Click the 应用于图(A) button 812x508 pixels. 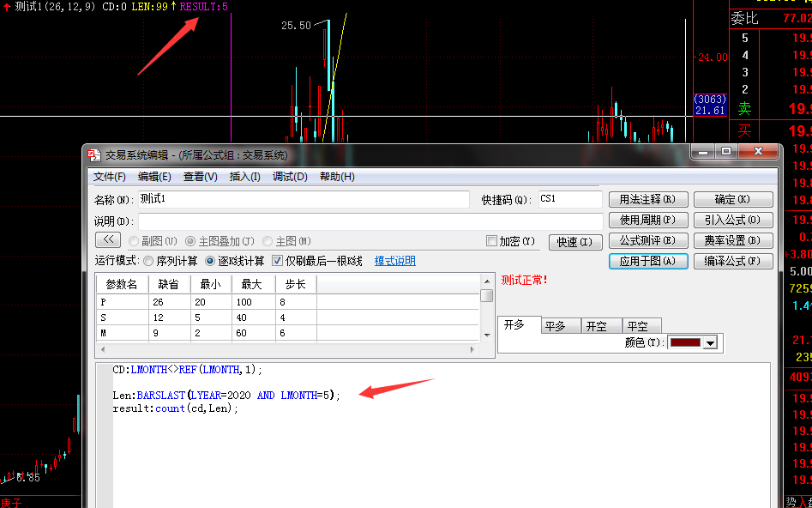(648, 261)
